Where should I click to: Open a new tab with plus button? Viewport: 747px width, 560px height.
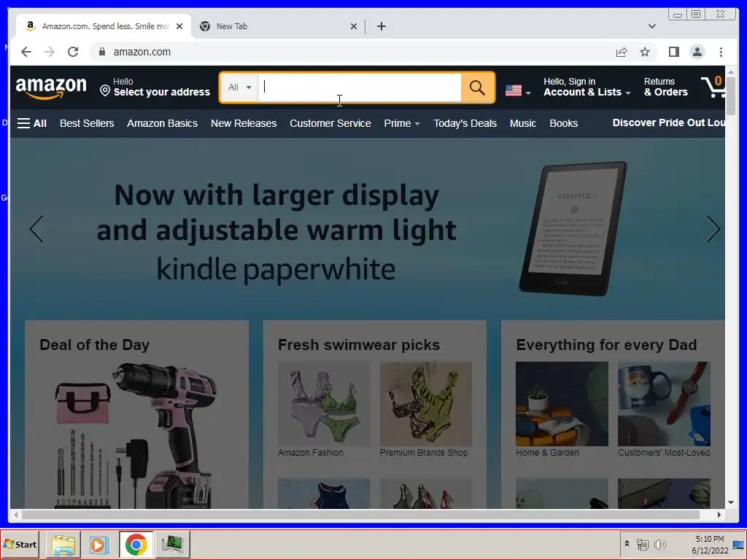click(x=381, y=26)
